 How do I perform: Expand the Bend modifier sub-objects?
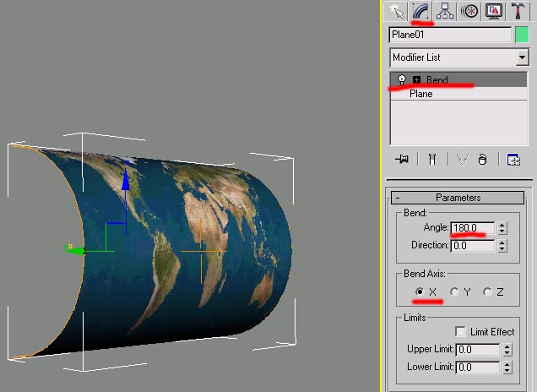click(416, 80)
